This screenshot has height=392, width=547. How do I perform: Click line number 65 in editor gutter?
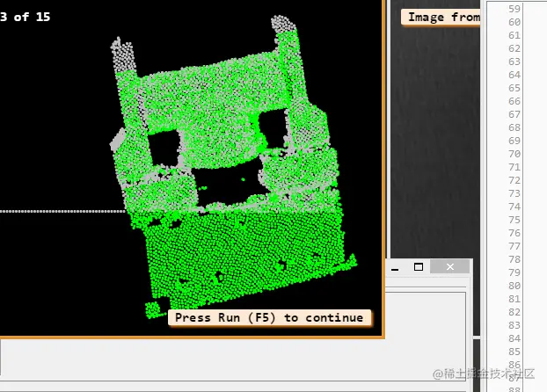514,88
